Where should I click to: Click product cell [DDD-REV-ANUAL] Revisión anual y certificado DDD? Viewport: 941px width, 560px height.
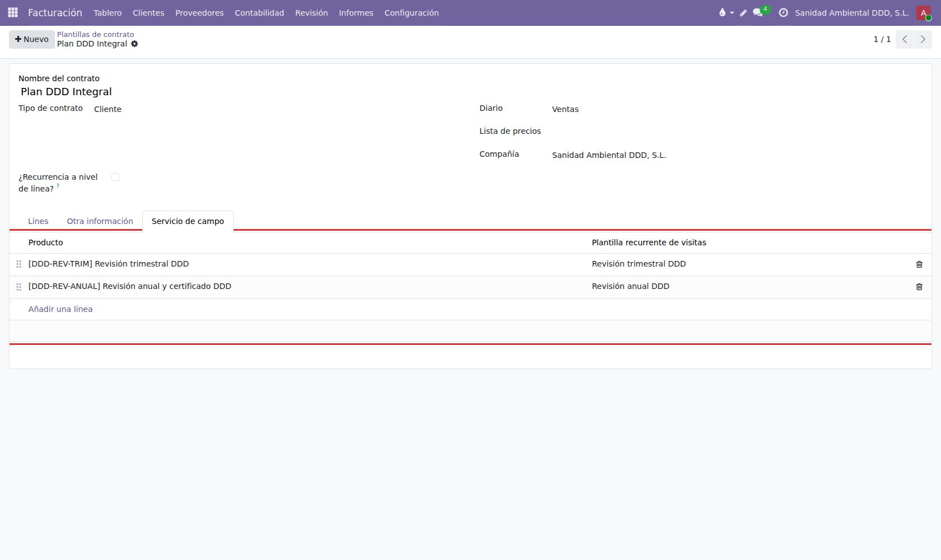(130, 286)
